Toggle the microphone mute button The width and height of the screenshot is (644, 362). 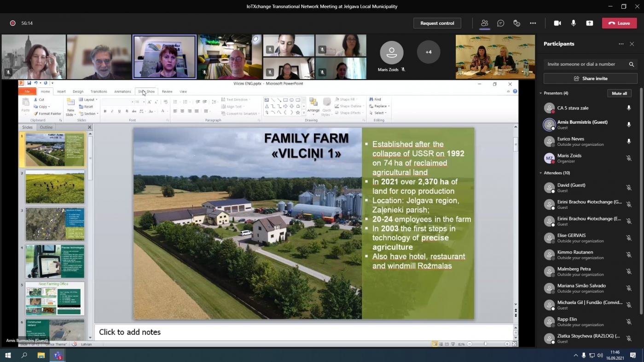[573, 23]
